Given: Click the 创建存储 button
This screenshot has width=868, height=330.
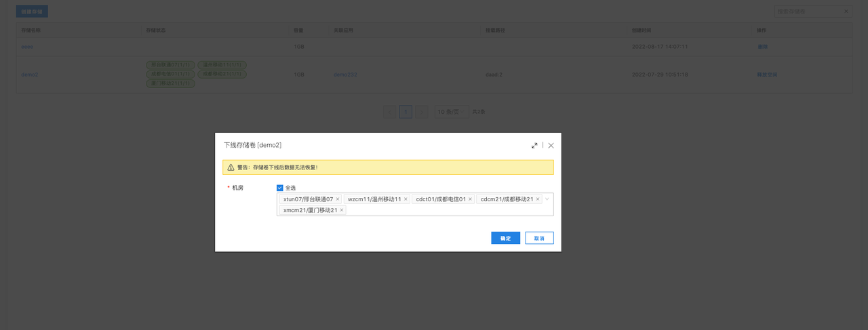Looking at the screenshot, I should [x=32, y=12].
